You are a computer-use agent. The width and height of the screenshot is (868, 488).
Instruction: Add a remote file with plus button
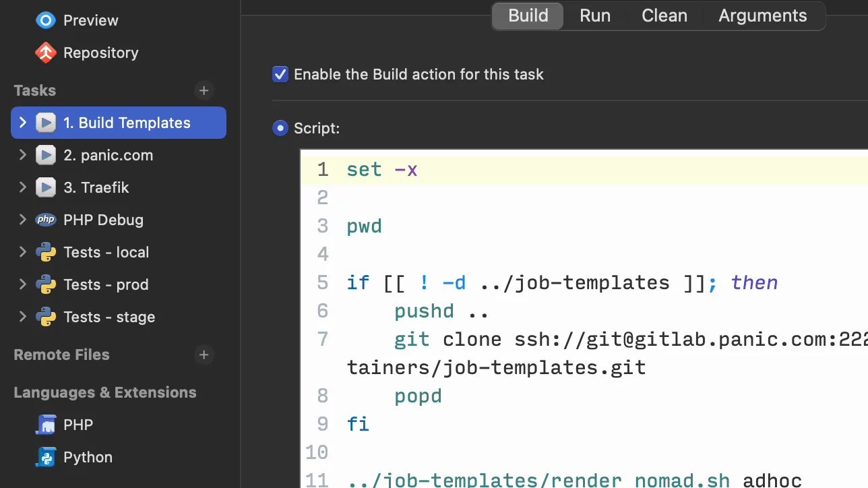204,355
